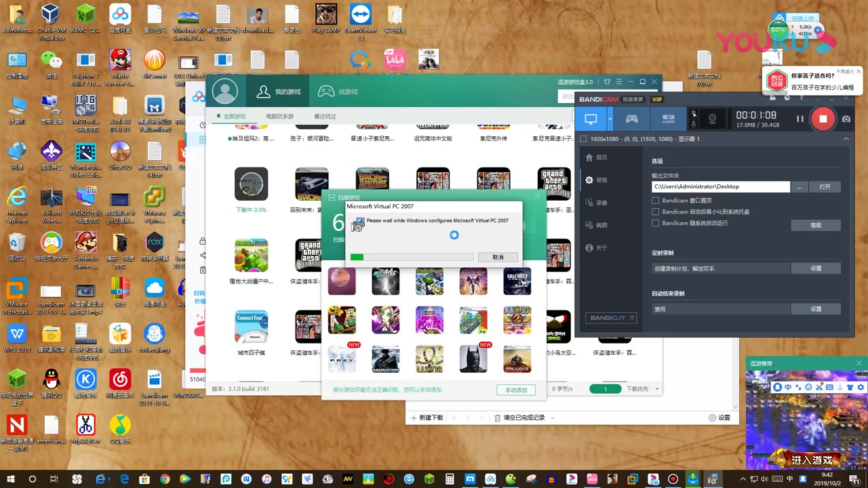Take a screenshot with Bandicam camera icon

(x=846, y=119)
